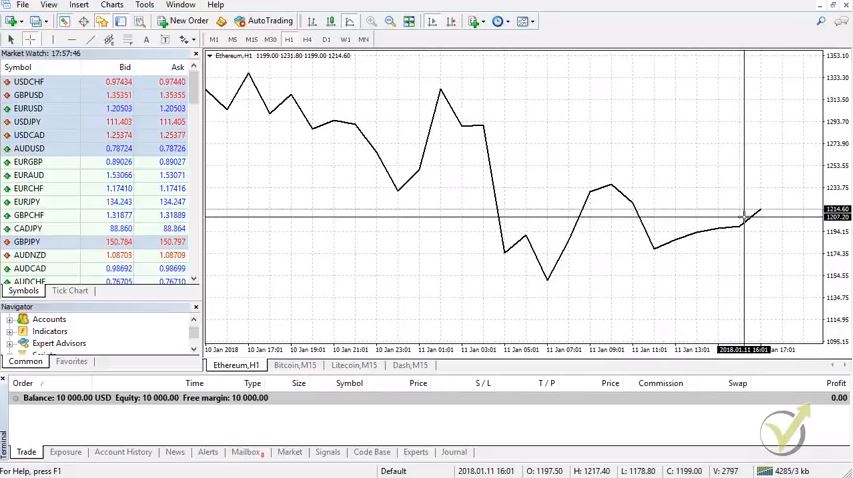
Task: Open the Indicators dropdown arrow
Action: coord(483,22)
